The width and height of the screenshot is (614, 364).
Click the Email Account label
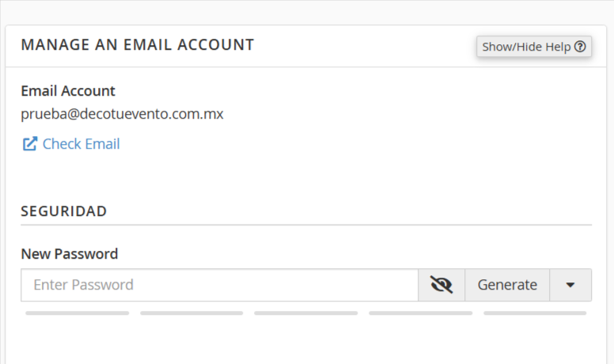point(68,91)
